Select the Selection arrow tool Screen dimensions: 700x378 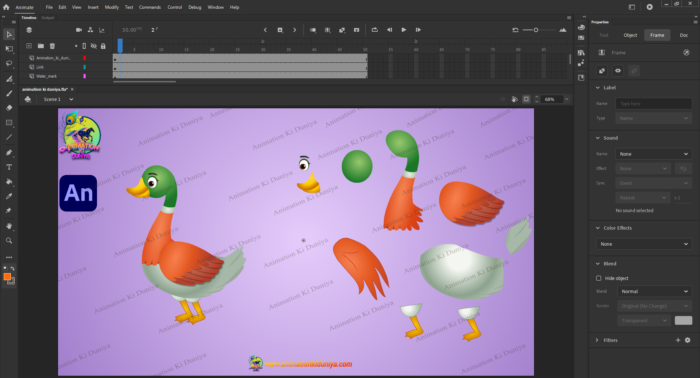coord(9,34)
